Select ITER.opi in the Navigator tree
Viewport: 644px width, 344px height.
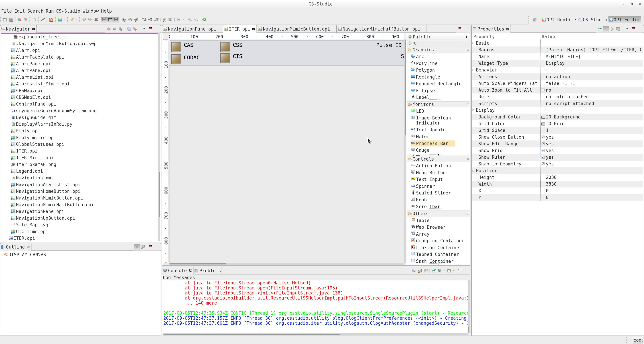coord(26,151)
